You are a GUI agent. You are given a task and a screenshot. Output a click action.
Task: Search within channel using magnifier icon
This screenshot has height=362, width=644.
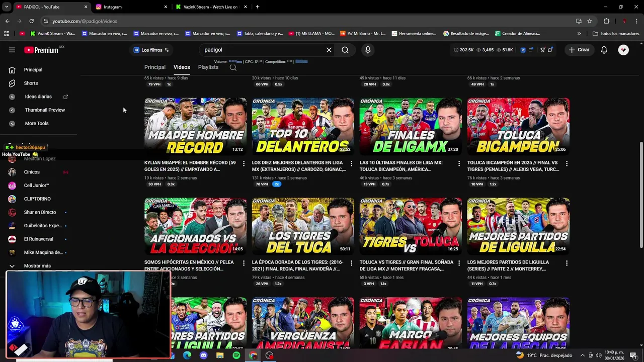click(x=233, y=67)
